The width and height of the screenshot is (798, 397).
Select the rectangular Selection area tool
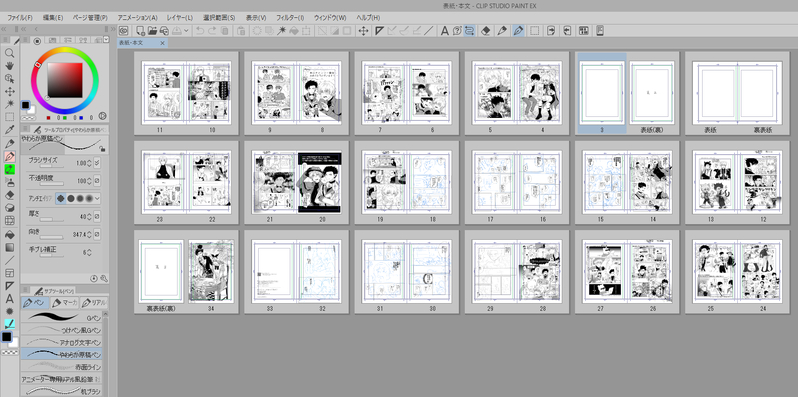pos(9,117)
